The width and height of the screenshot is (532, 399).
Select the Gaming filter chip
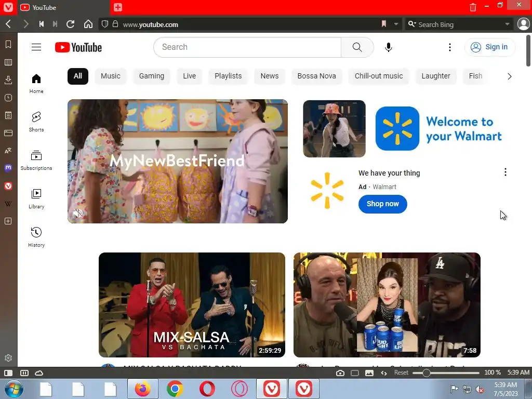[152, 76]
